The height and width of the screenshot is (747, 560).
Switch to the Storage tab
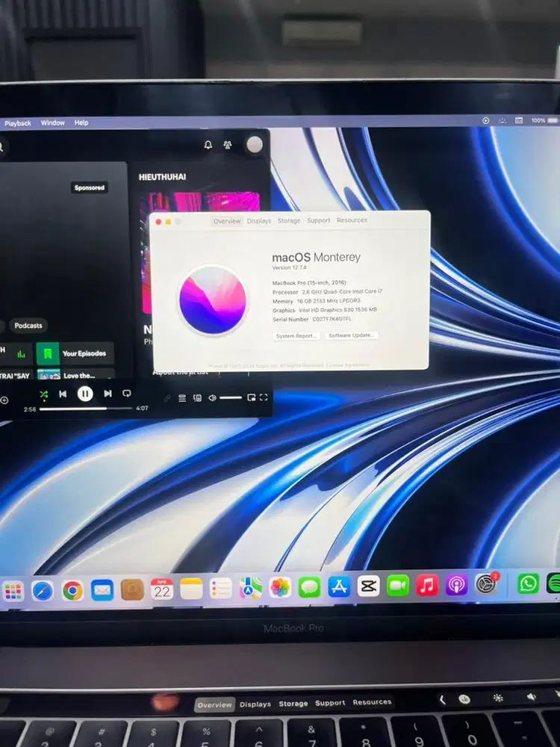tap(289, 220)
